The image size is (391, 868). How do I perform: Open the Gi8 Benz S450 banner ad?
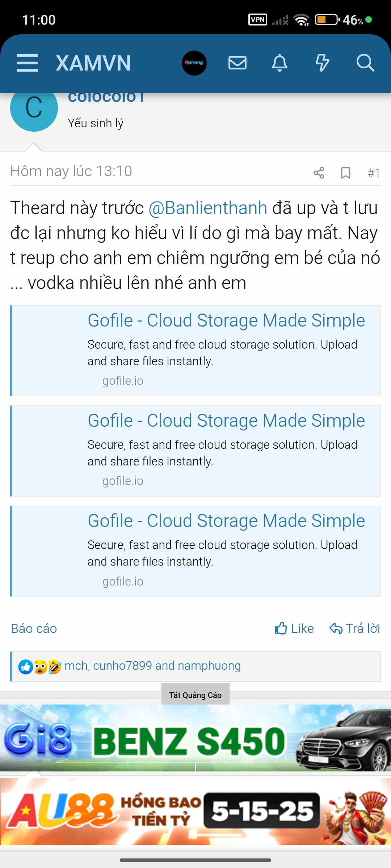(195, 738)
